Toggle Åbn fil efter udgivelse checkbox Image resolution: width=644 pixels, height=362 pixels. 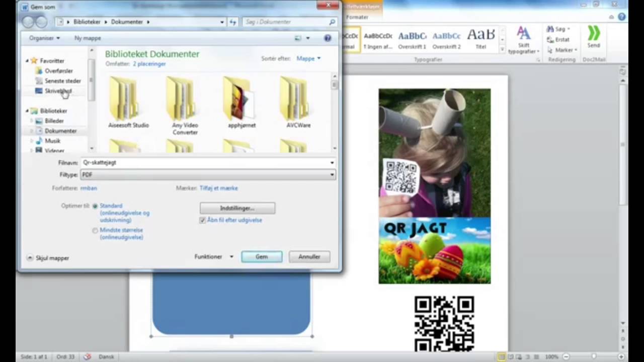click(203, 220)
